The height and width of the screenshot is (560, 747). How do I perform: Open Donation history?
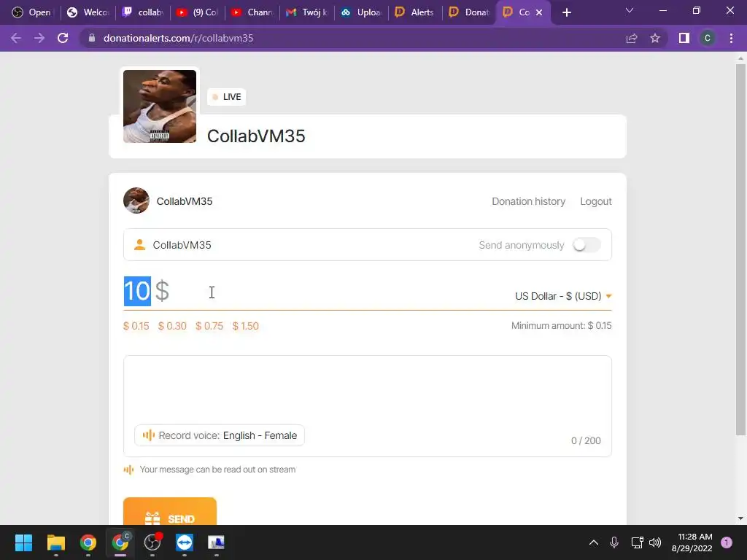528,201
